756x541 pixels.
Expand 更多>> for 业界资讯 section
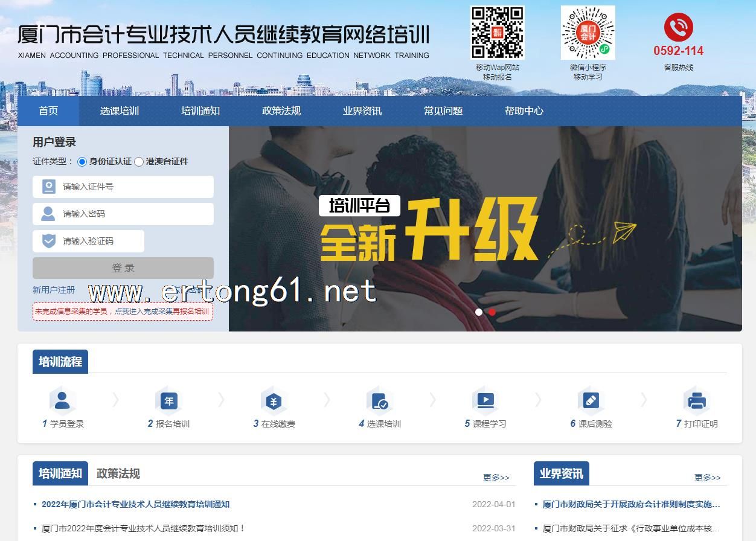point(707,478)
